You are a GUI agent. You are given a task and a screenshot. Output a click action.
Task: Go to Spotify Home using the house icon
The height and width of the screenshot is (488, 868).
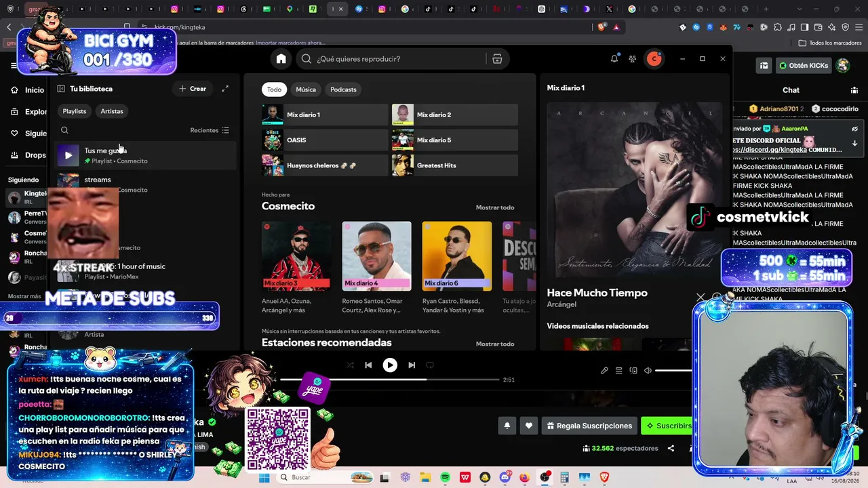click(x=281, y=59)
